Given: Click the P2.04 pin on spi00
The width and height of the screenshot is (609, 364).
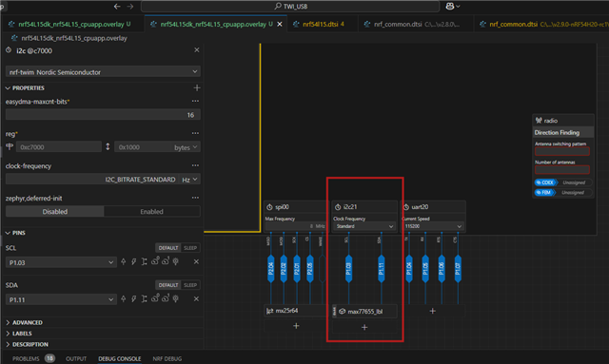Looking at the screenshot, I should click(x=270, y=269).
